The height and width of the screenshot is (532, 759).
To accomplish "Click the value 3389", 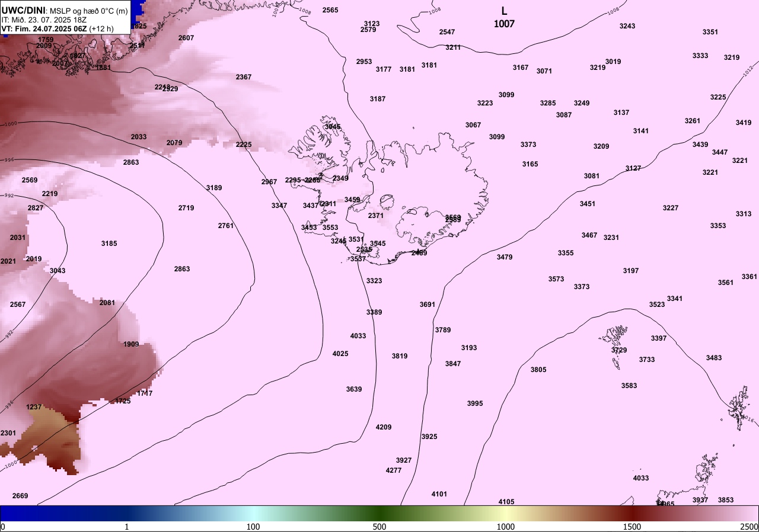I will [x=374, y=312].
